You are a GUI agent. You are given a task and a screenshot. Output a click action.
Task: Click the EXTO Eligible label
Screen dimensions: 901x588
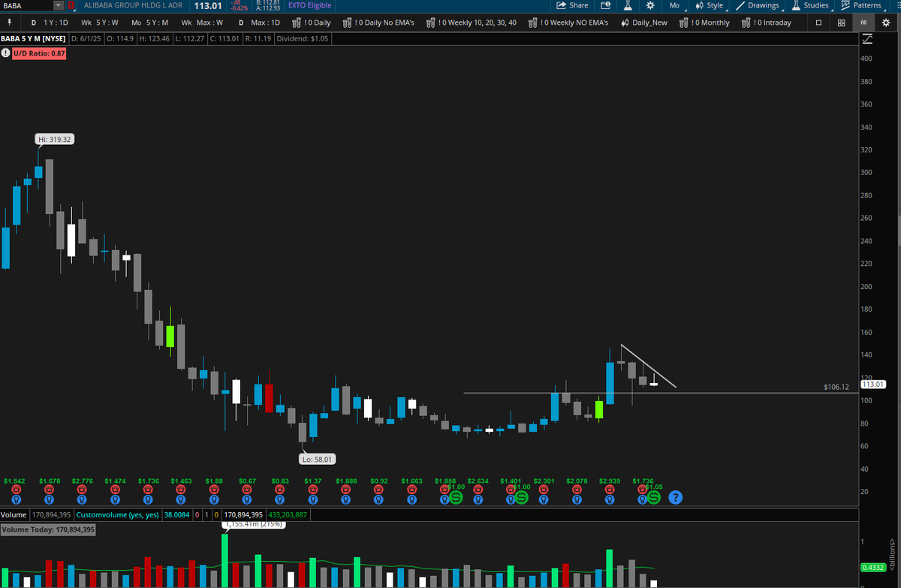pos(309,5)
